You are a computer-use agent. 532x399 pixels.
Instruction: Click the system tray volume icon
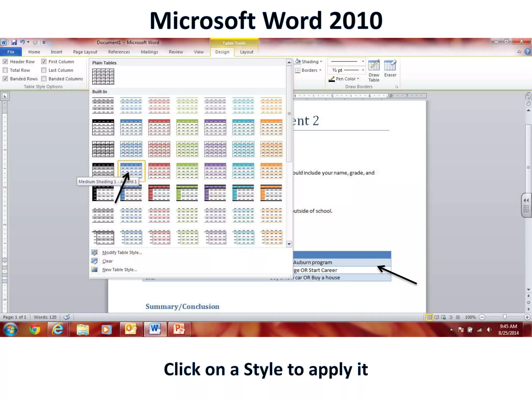click(x=489, y=330)
